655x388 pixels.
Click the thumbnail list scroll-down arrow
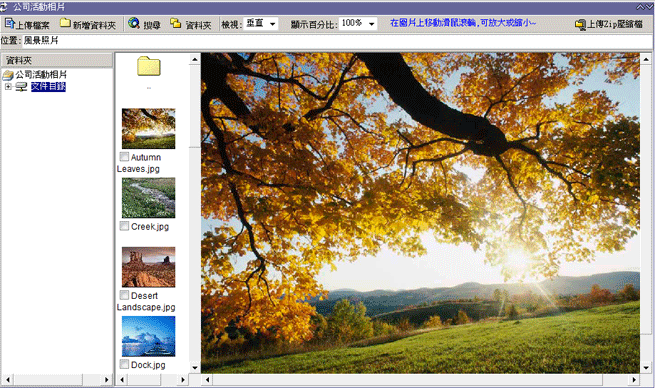click(x=195, y=368)
